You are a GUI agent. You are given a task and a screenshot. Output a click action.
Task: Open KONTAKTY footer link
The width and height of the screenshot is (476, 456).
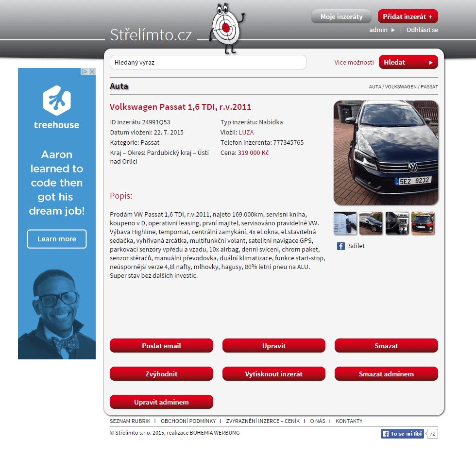pyautogui.click(x=349, y=421)
